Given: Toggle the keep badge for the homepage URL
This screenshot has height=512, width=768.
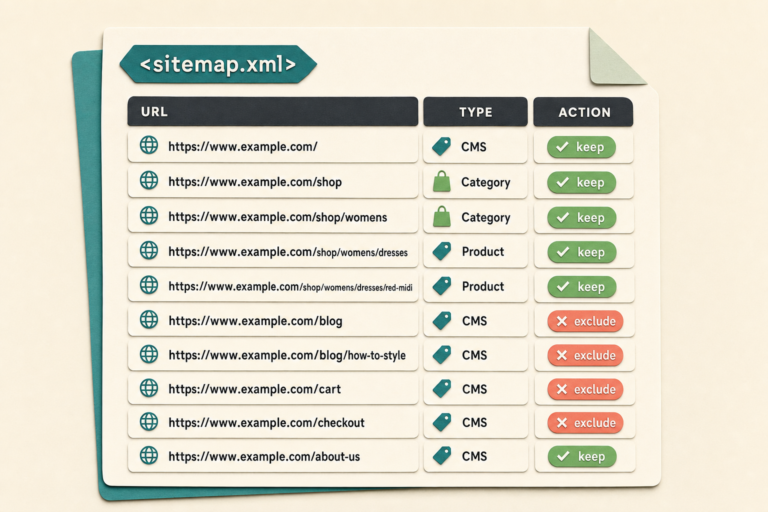Looking at the screenshot, I should click(x=581, y=147).
